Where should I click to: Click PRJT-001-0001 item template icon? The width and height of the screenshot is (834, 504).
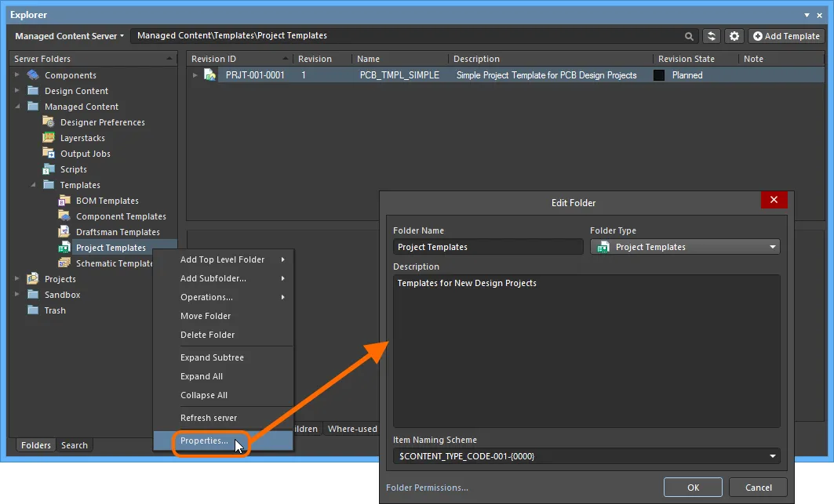point(210,75)
